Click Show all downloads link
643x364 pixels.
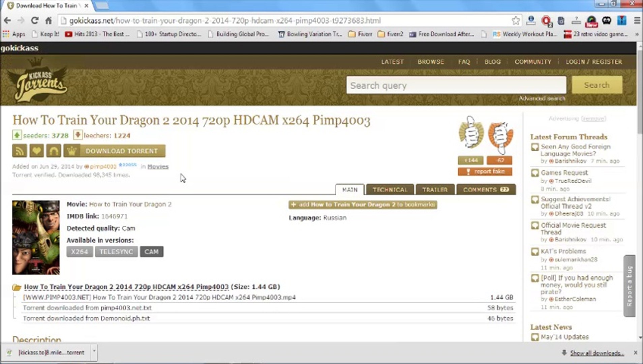click(x=597, y=353)
